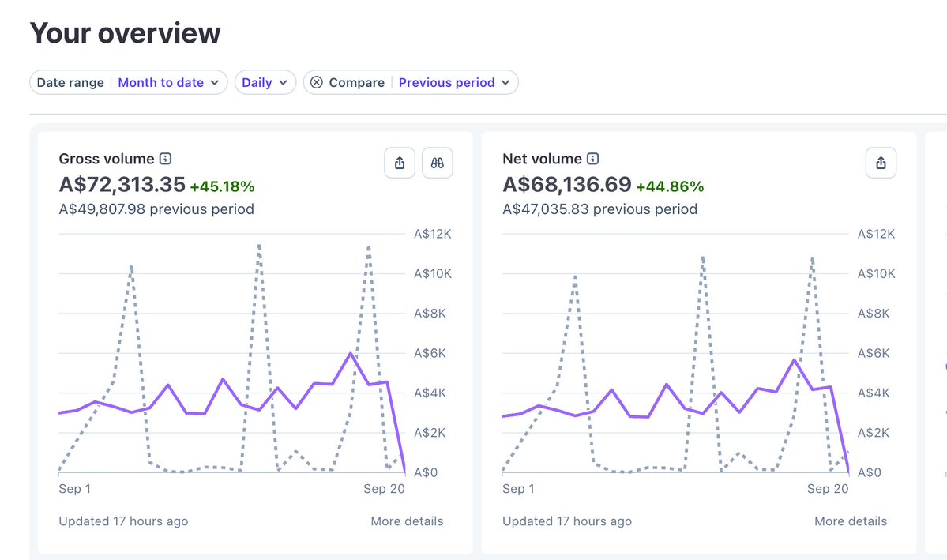Open More details under Gross volume chart
947x560 pixels.
407,521
